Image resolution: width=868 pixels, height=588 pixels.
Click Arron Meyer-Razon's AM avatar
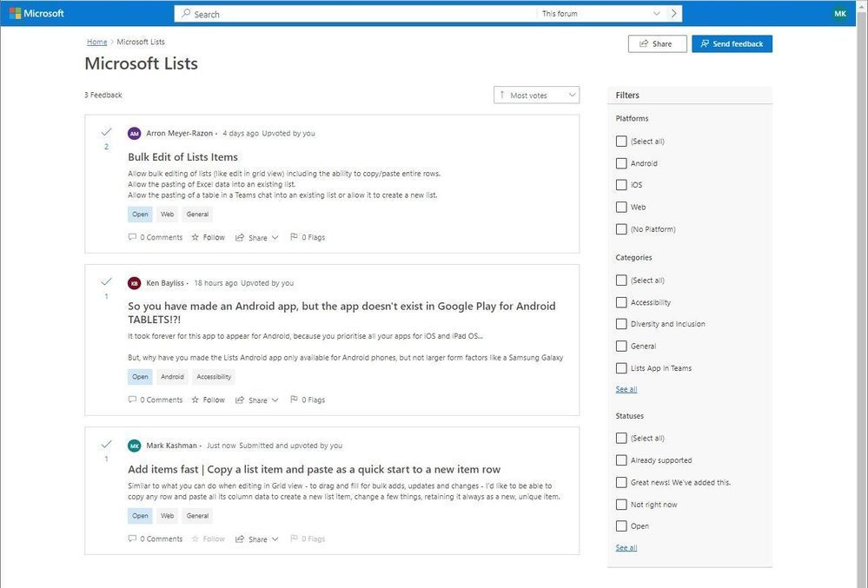pos(134,133)
